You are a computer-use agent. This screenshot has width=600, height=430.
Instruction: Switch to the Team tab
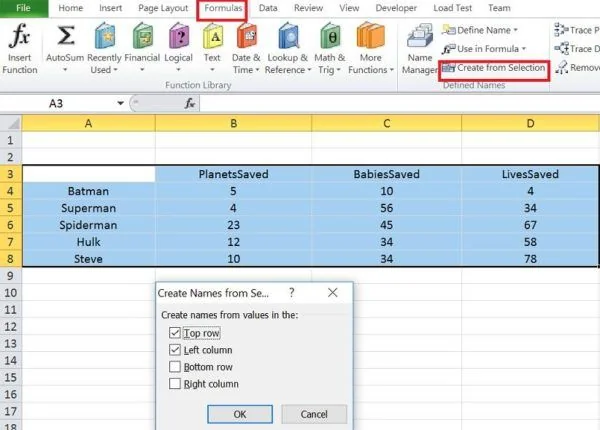pyautogui.click(x=499, y=8)
